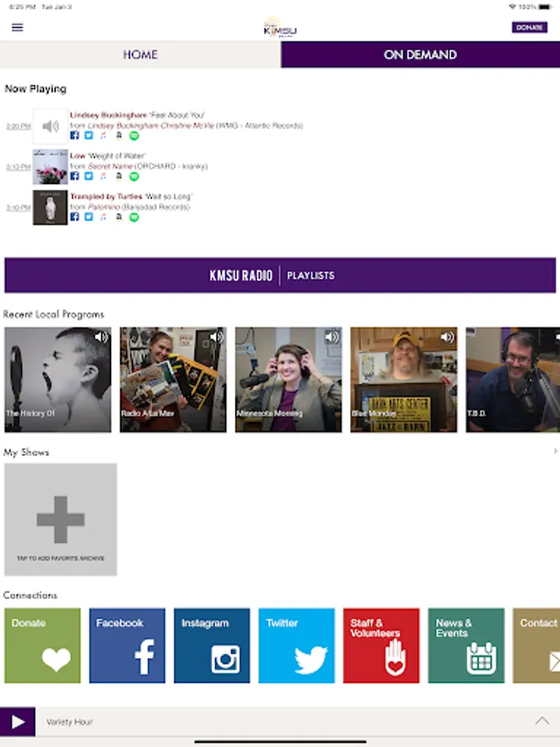Tap the speaker placeholder art for Lindsey Buckingham

[x=50, y=126]
